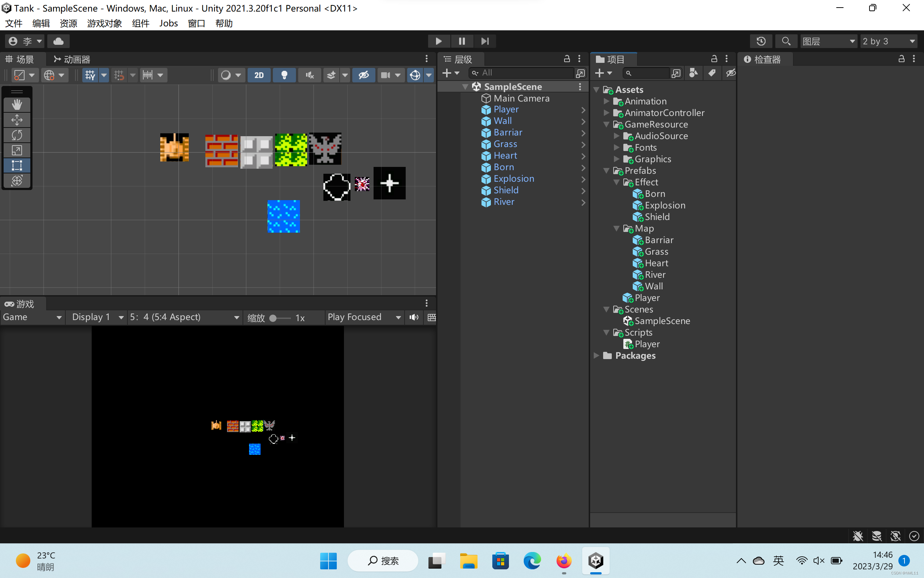Open Search by Type in Project
The width and height of the screenshot is (924, 578).
click(694, 73)
